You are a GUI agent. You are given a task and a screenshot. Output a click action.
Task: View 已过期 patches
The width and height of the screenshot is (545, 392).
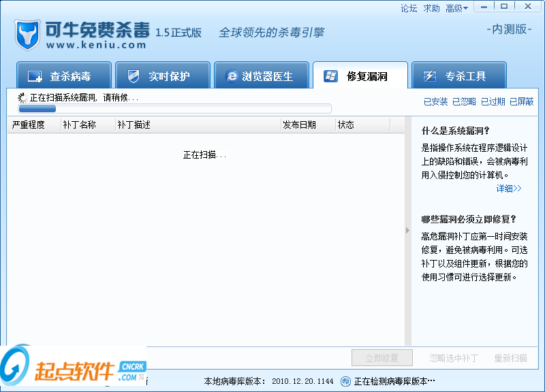pyautogui.click(x=493, y=101)
